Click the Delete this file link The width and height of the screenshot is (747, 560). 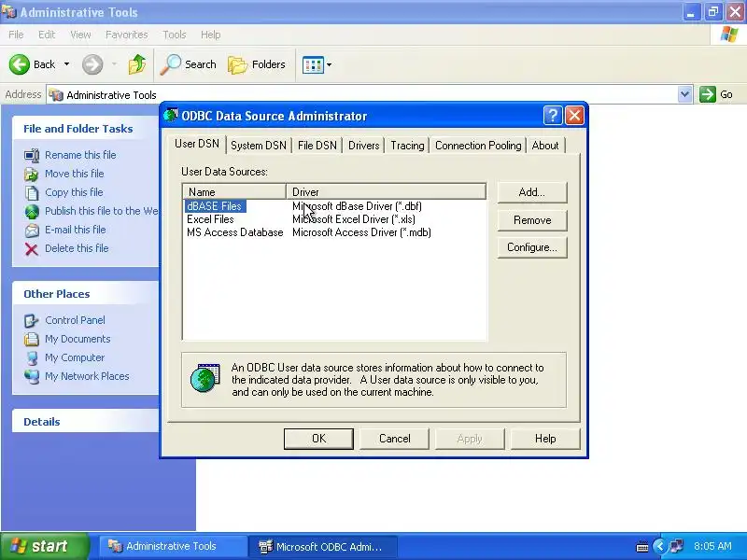(x=77, y=248)
